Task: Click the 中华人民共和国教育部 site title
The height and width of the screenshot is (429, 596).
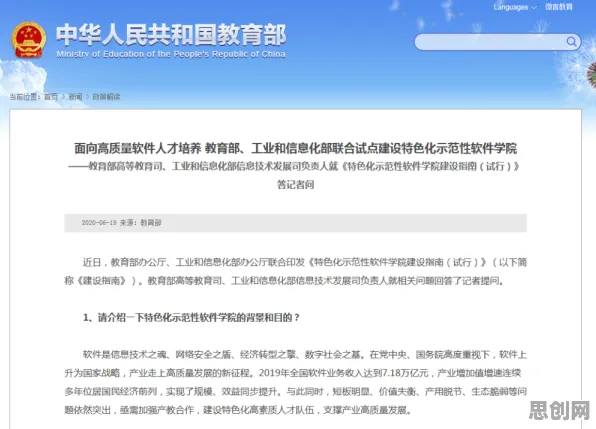Action: (x=171, y=35)
